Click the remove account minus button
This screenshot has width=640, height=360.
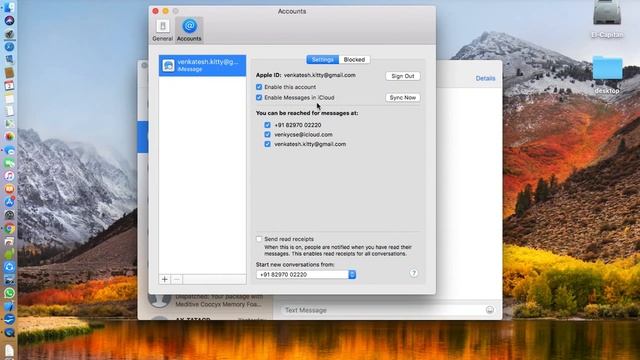[177, 279]
